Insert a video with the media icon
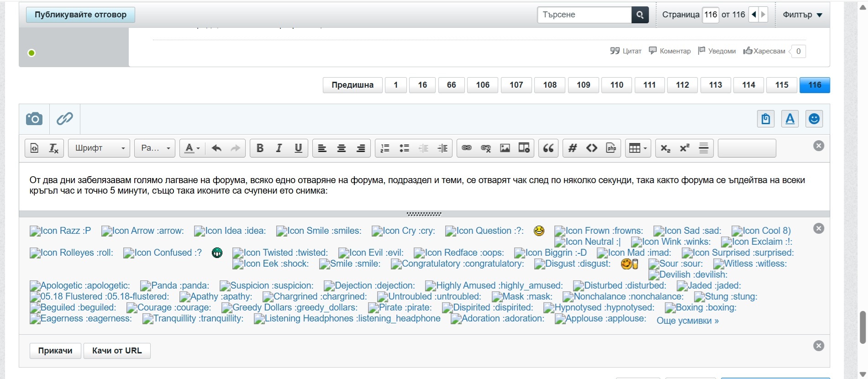The image size is (868, 379). click(524, 148)
